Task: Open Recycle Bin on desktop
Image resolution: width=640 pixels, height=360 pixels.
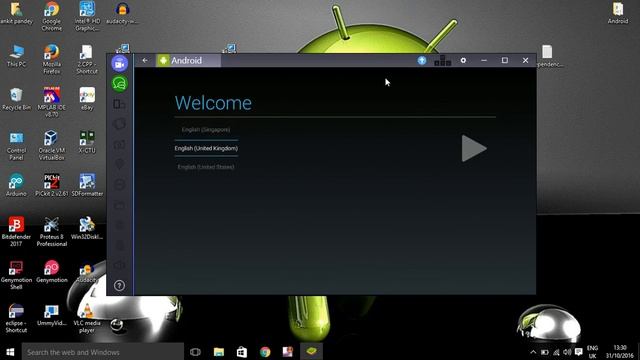Action: 16,99
